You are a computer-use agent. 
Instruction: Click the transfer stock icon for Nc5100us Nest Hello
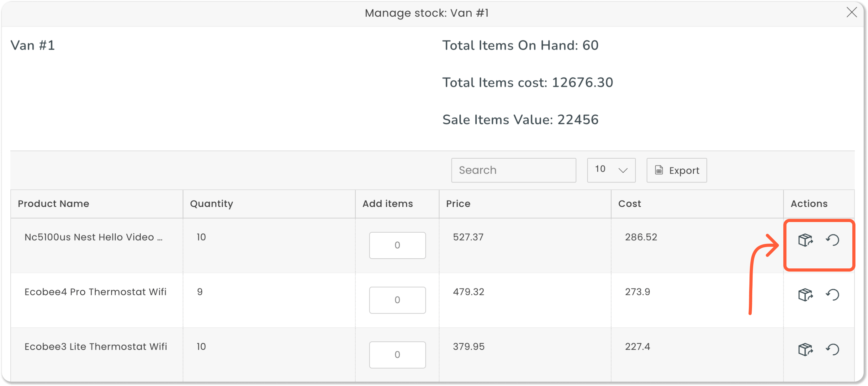coord(806,240)
